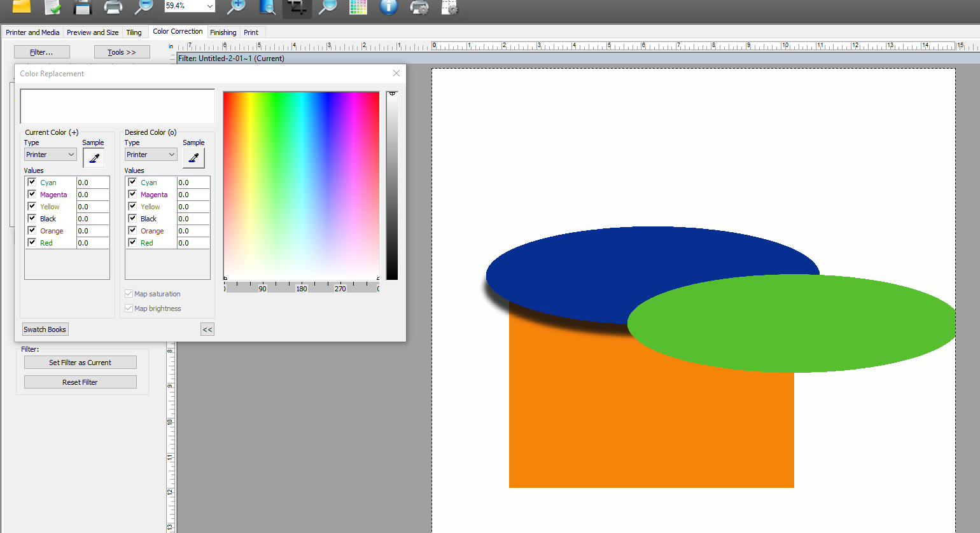
Task: Toggle the Map brightness checkbox
Action: point(129,308)
